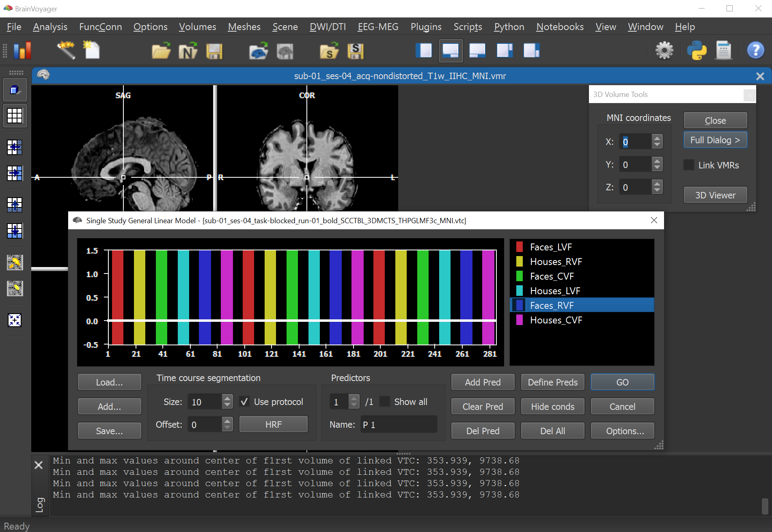
Task: Click the HRF button
Action: tap(273, 424)
